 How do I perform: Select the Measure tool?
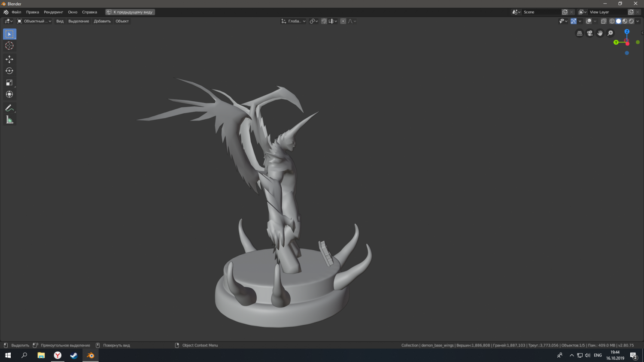pos(9,119)
